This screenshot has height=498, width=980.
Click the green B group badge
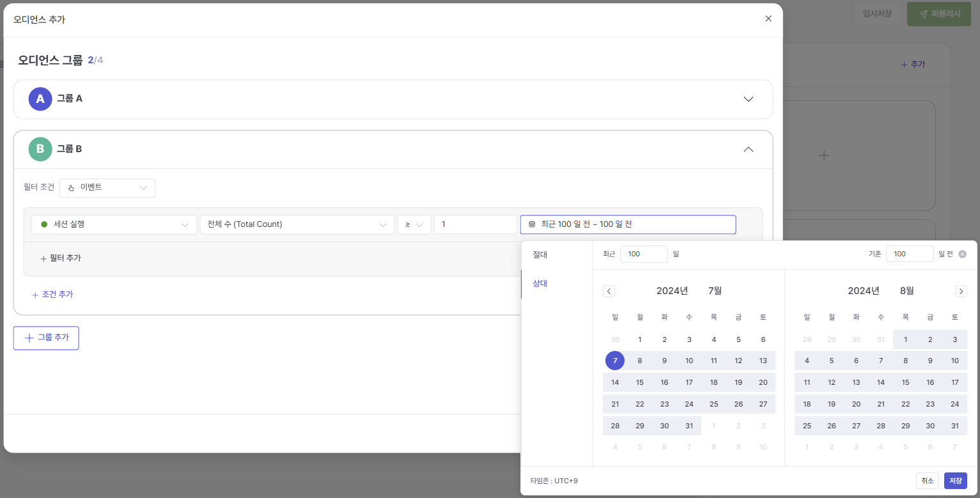pyautogui.click(x=40, y=149)
